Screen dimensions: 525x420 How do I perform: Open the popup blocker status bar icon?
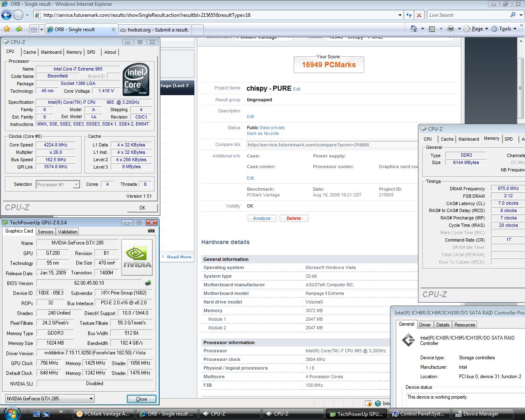click(368, 403)
